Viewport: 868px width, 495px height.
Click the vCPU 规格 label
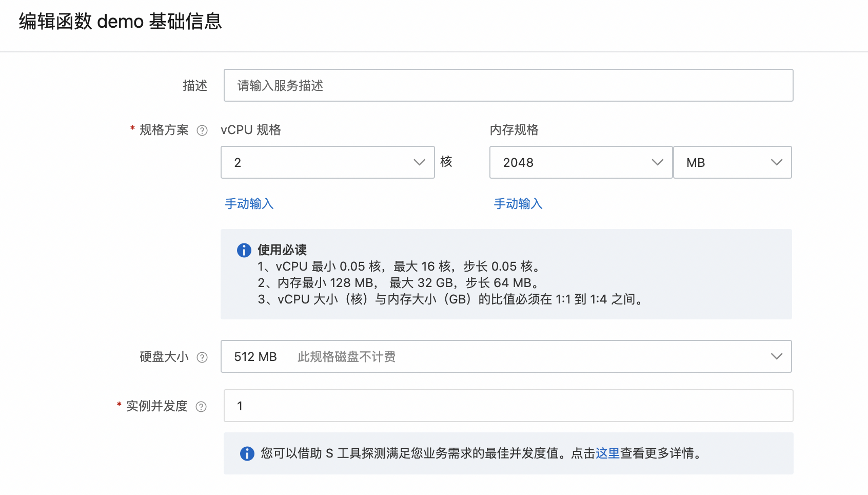click(x=251, y=130)
